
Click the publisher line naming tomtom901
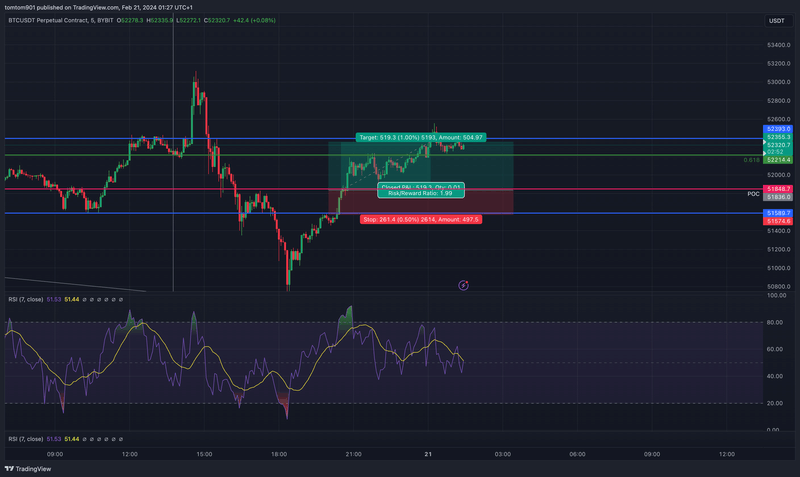tap(98, 8)
